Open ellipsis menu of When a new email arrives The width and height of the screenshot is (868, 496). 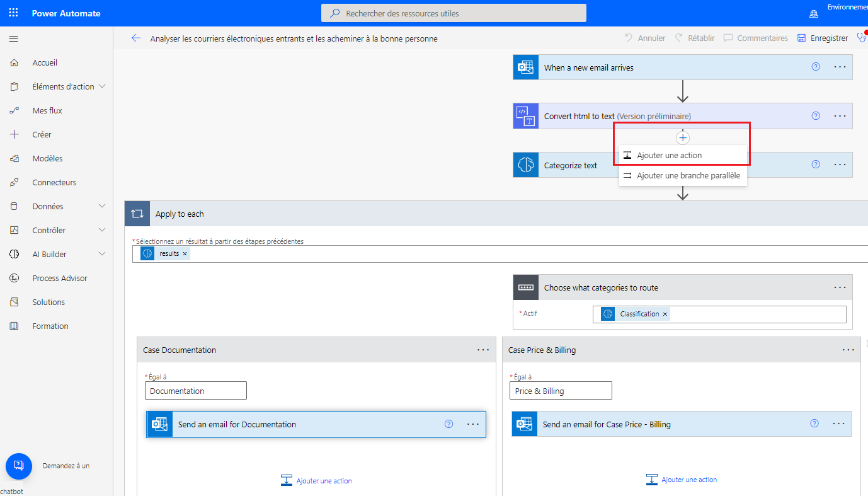click(x=840, y=67)
